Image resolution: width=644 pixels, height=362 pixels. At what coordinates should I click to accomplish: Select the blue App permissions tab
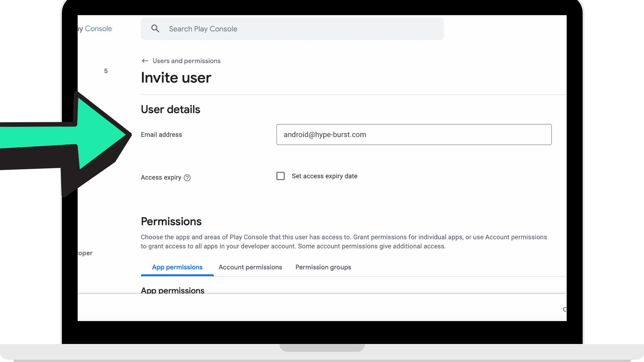[x=177, y=267]
